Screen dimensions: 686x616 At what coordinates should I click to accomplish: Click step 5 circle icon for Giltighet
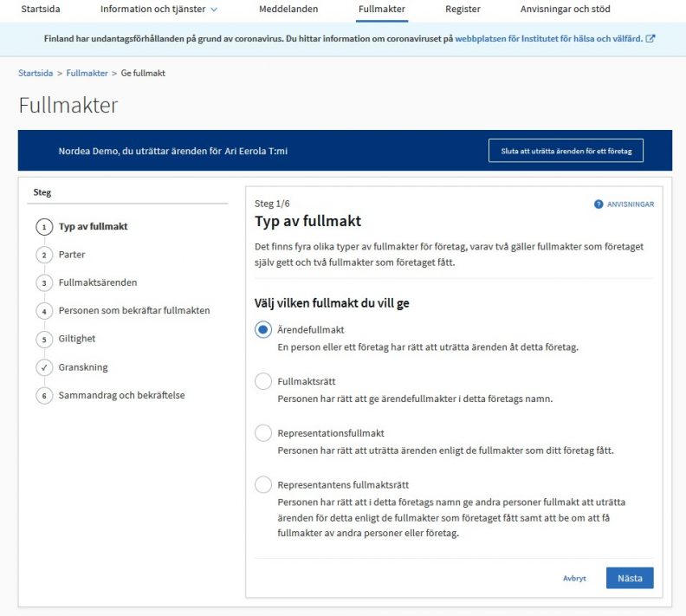coord(44,340)
